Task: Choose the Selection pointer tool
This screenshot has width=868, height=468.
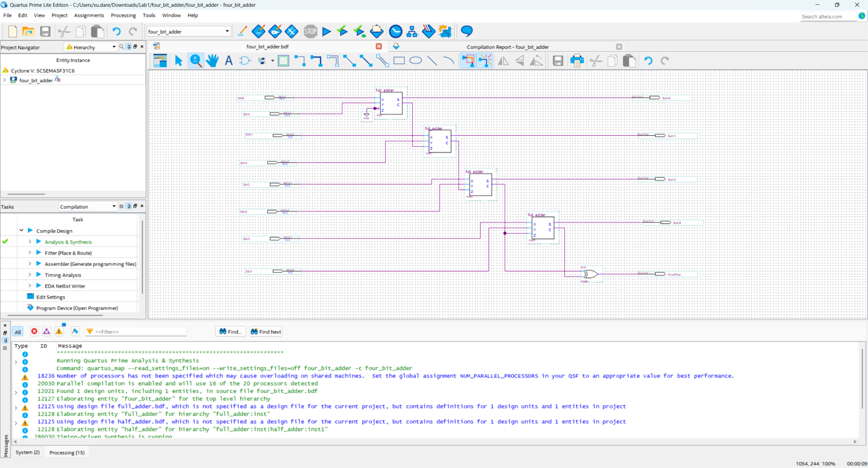Action: (179, 61)
